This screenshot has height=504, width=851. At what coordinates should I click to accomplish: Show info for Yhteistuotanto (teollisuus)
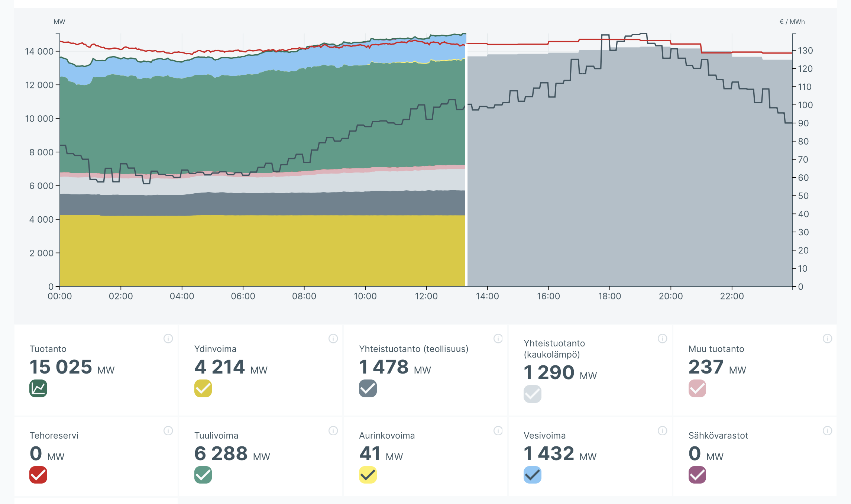(x=498, y=339)
